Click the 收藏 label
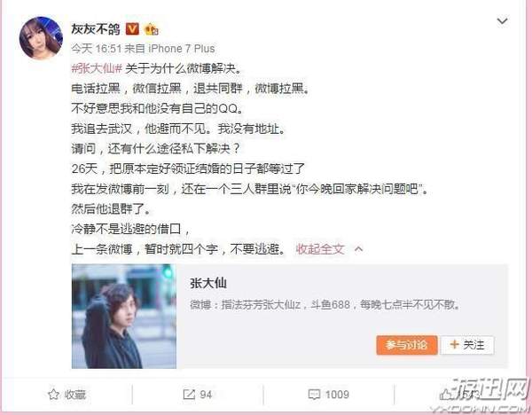This screenshot has width=532, height=415. [x=75, y=395]
